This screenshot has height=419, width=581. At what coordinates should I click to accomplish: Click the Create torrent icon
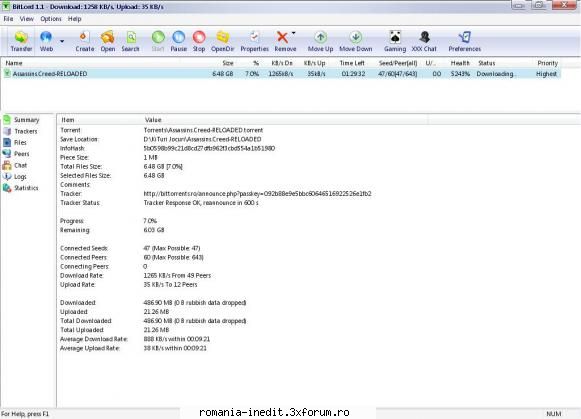point(84,41)
